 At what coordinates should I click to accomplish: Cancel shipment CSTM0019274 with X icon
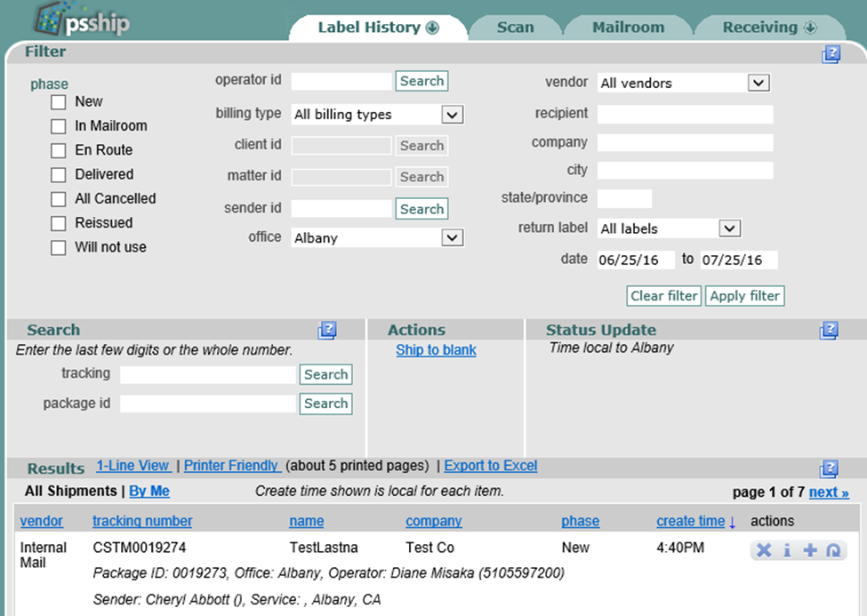764,550
